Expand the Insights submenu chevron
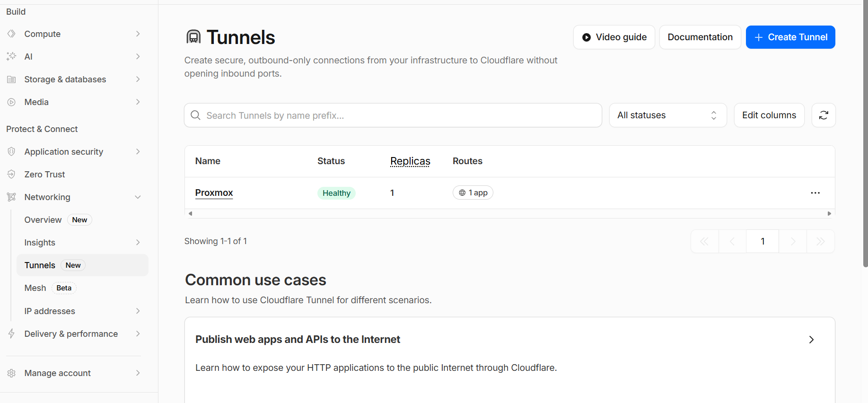Image resolution: width=868 pixels, height=403 pixels. point(138,243)
